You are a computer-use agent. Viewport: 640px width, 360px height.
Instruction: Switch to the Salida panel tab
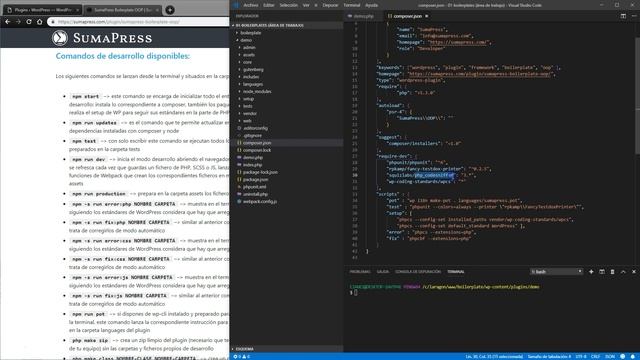(x=382, y=271)
